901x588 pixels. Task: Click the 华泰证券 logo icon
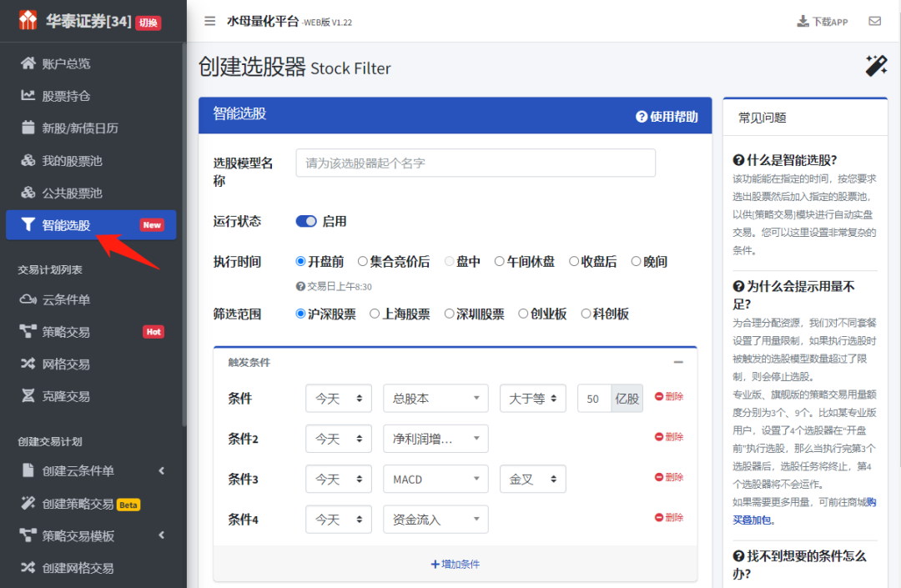coord(28,21)
